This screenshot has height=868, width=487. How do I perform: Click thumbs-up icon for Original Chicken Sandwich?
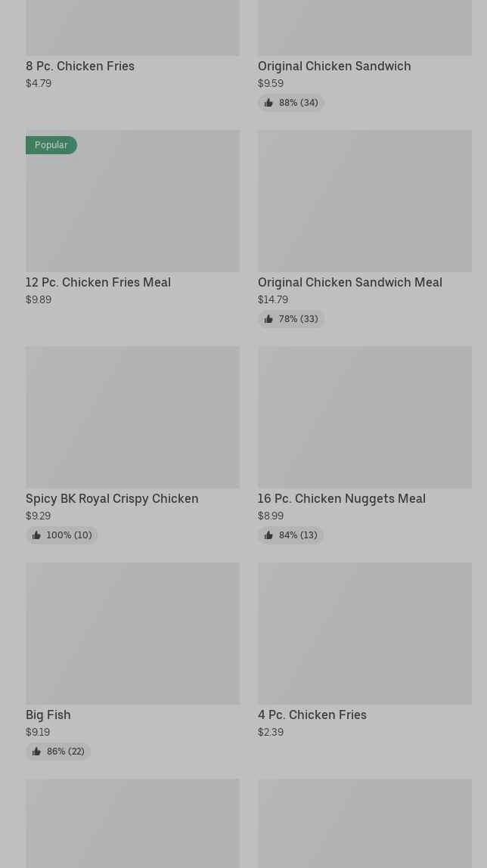[x=268, y=103]
